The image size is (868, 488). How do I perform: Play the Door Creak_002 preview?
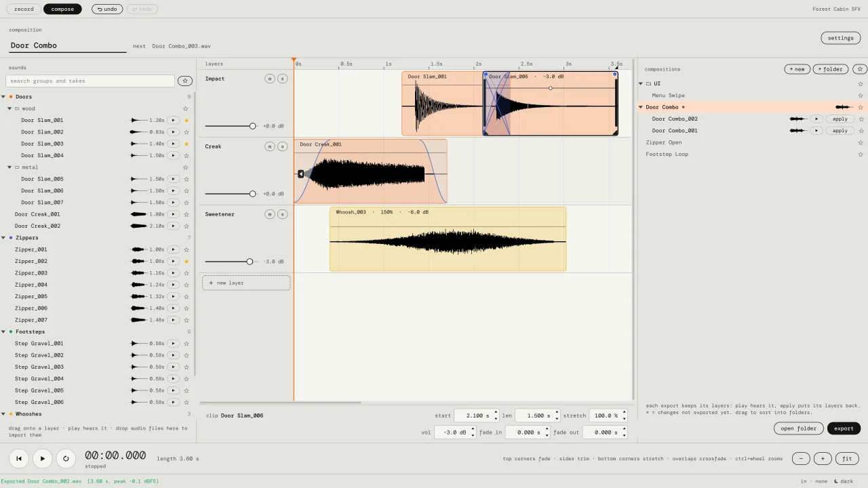coord(174,226)
